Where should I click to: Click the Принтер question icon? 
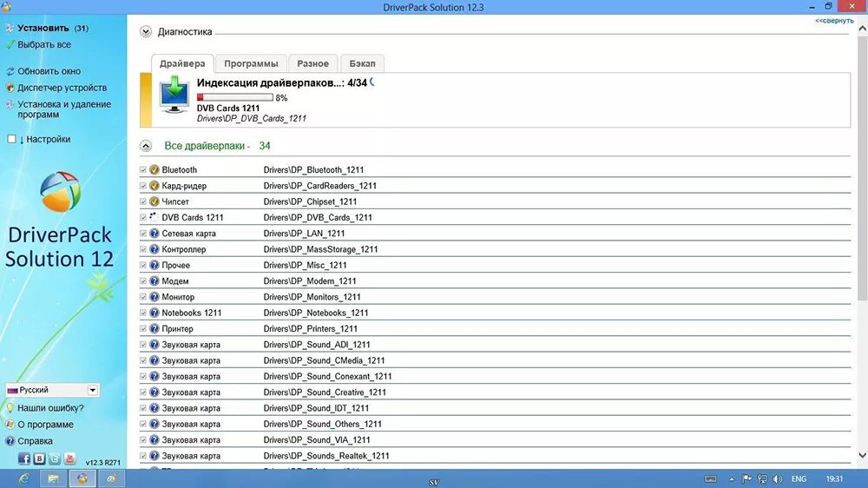pyautogui.click(x=155, y=328)
